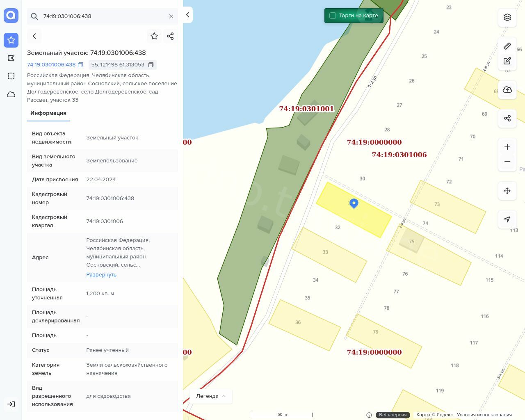Zoom out on the map
The height and width of the screenshot is (420, 525).
click(x=507, y=162)
